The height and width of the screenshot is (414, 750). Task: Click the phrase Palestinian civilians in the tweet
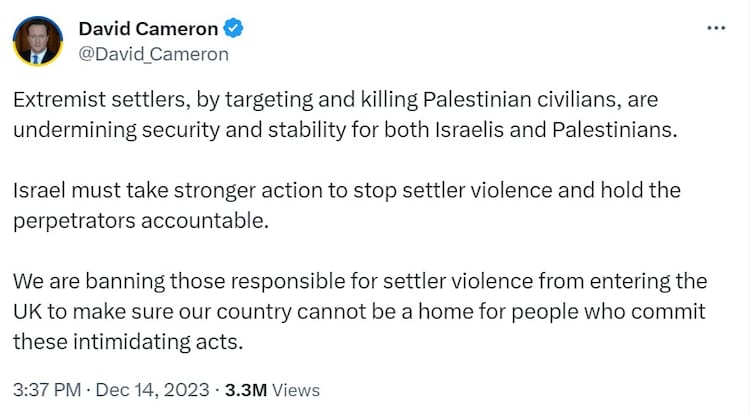click(508, 102)
